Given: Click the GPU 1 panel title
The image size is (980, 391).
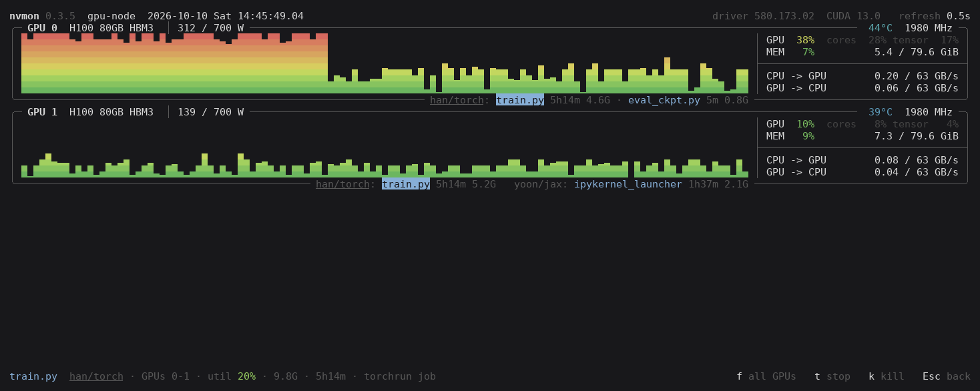Looking at the screenshot, I should (42, 112).
